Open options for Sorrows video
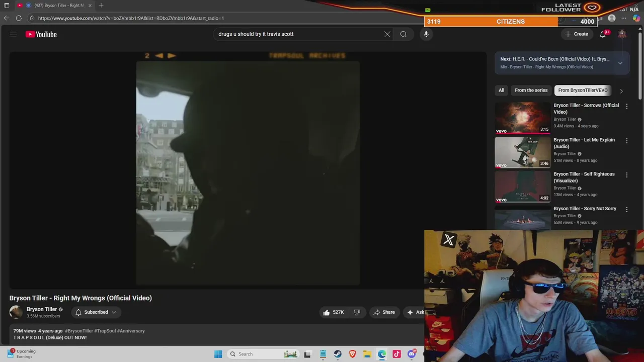This screenshot has width=644, height=362. (x=627, y=106)
